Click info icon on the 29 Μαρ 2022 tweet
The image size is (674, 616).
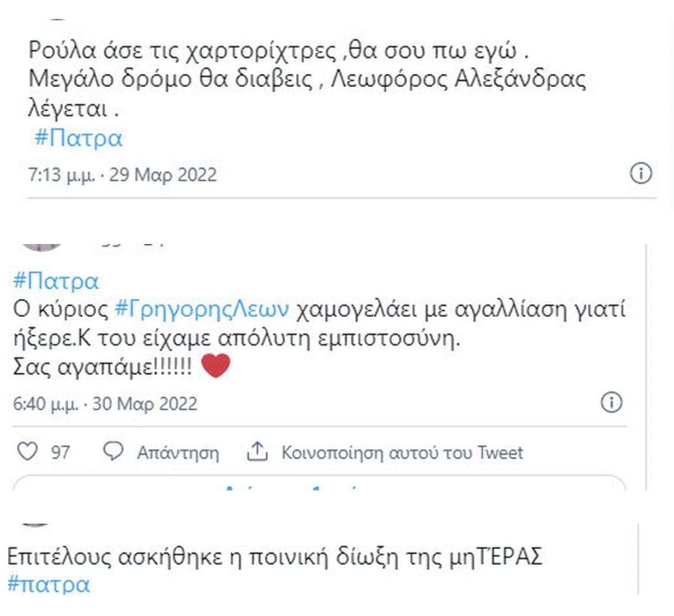pos(641,174)
